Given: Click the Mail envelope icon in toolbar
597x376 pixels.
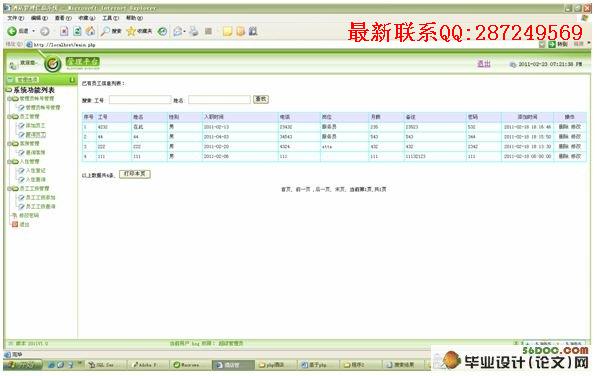Looking at the screenshot, I should pyautogui.click(x=177, y=31).
